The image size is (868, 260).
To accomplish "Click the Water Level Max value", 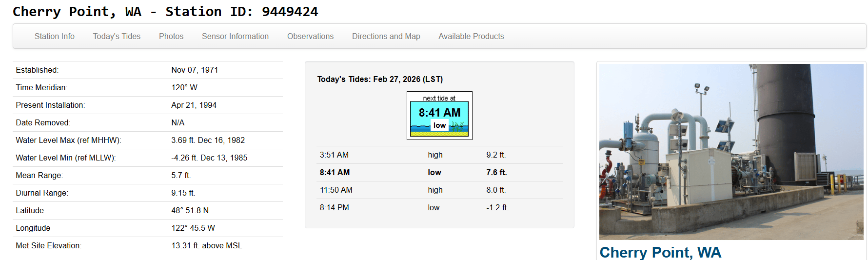I will (208, 140).
